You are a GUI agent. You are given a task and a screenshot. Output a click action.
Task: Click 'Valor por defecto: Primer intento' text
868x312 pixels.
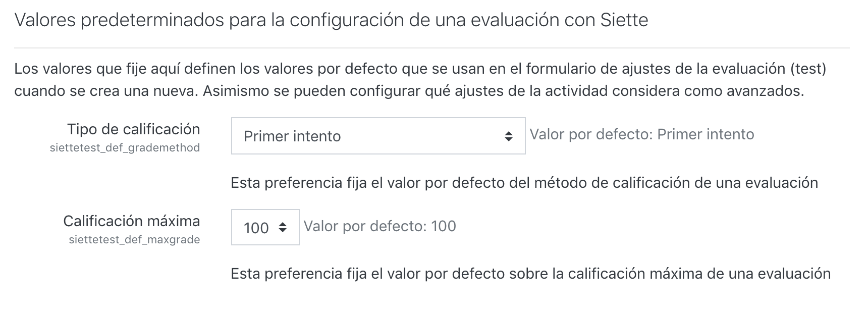pyautogui.click(x=641, y=134)
